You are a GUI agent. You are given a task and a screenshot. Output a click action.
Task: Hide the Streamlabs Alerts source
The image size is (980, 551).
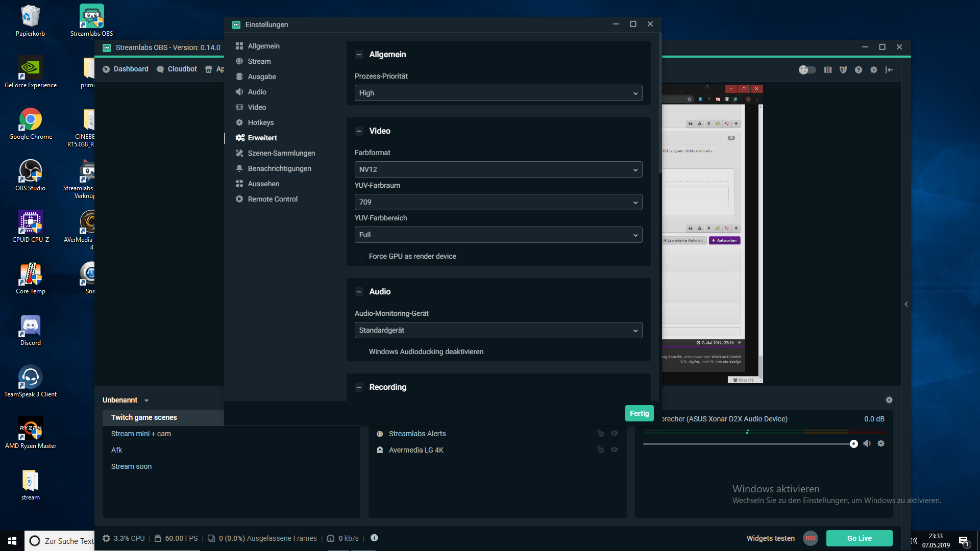[615, 433]
